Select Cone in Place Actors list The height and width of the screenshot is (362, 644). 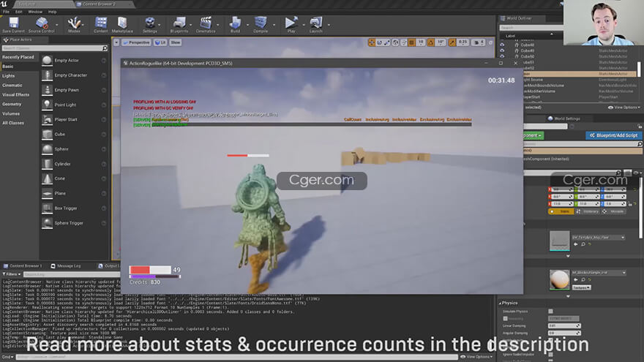tap(73, 178)
